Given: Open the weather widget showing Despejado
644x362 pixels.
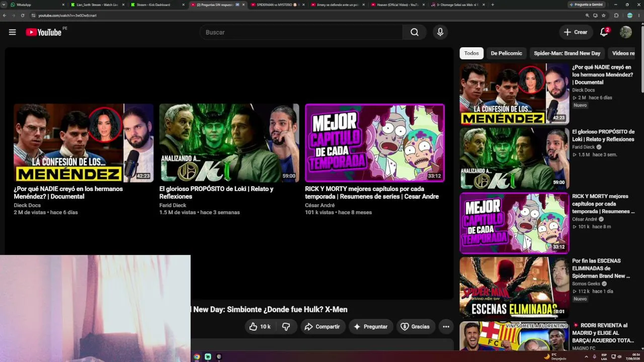Looking at the screenshot, I should (x=555, y=356).
